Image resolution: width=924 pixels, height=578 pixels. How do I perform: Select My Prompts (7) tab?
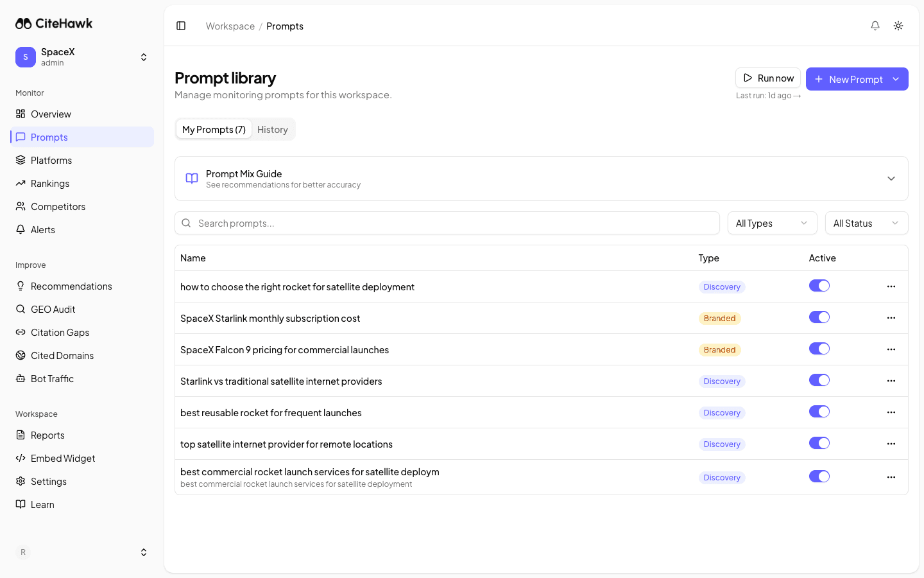[214, 129]
